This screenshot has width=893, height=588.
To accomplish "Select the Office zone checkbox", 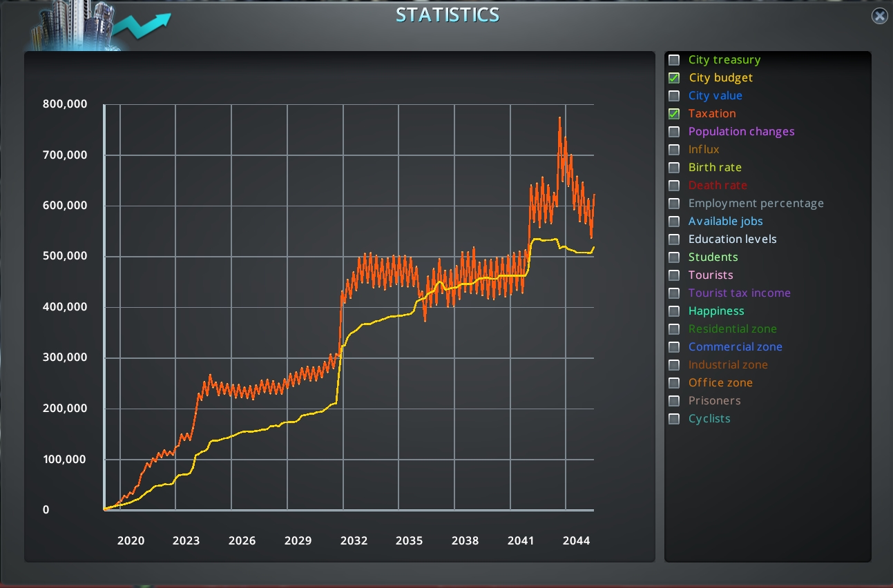I will pyautogui.click(x=674, y=383).
